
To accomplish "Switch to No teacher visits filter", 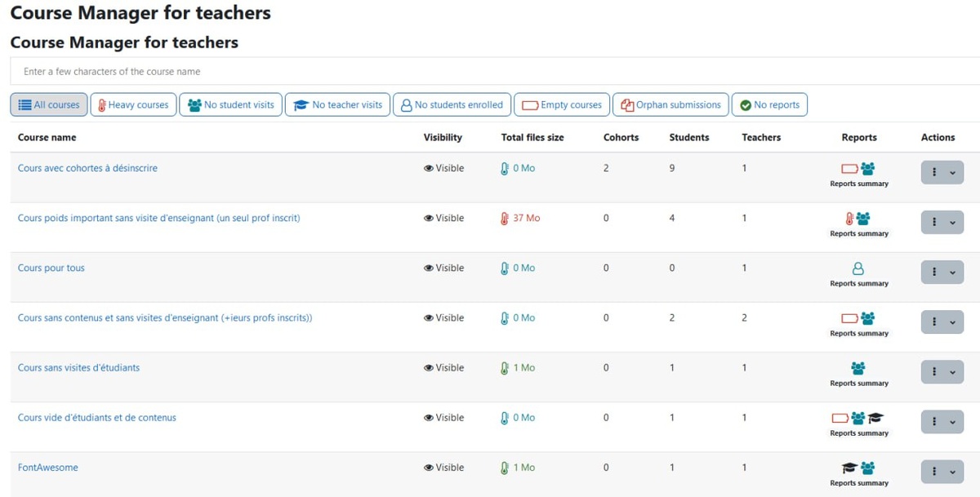I will coord(337,104).
